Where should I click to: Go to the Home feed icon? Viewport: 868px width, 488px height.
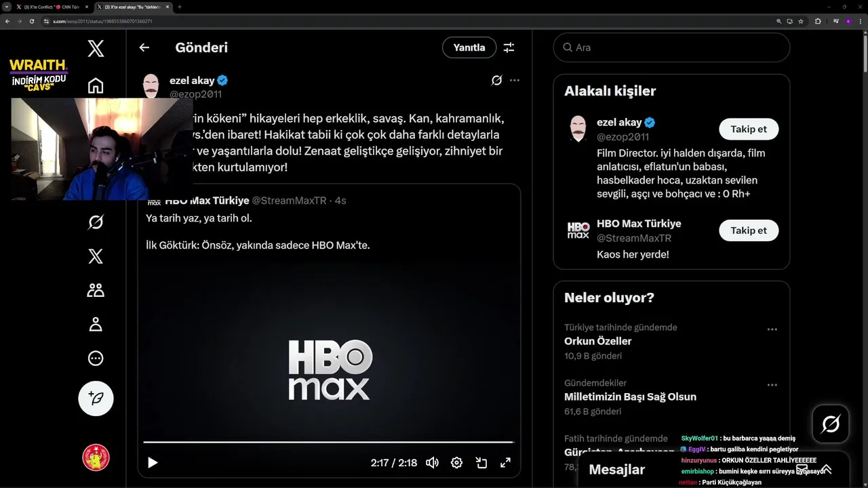[96, 85]
